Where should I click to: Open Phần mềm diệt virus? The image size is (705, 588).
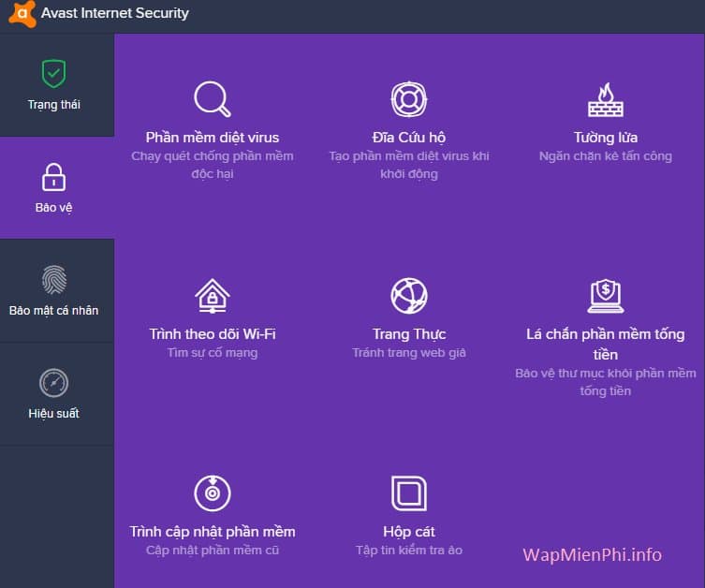click(213, 137)
